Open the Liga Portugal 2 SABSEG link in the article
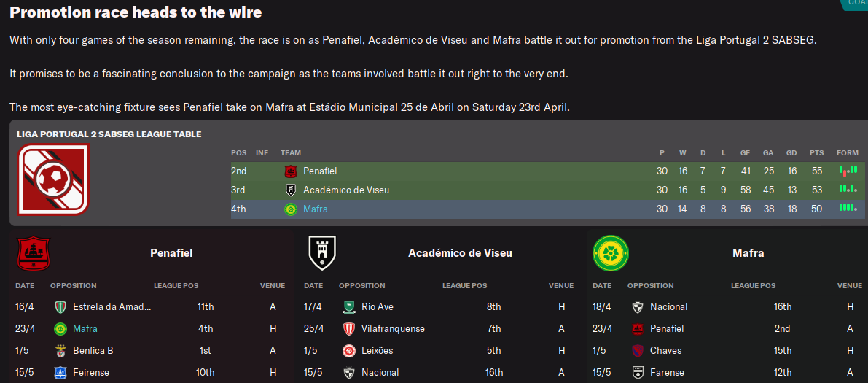 coord(755,40)
